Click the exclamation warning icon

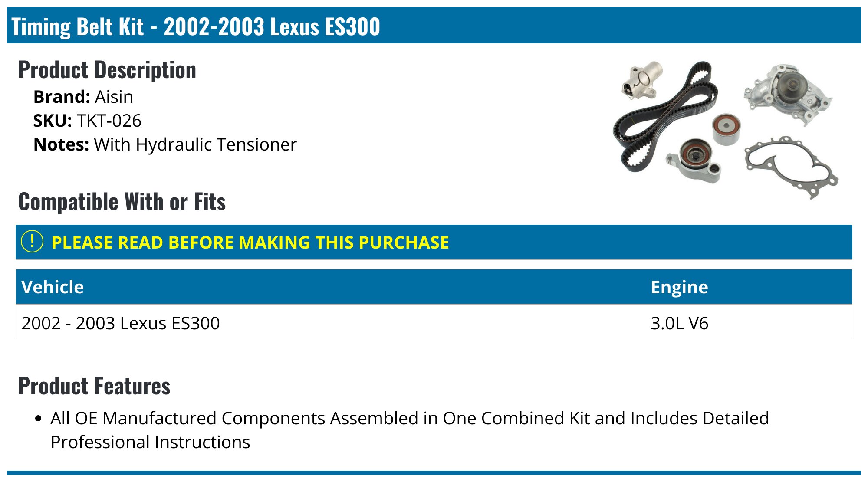coord(32,242)
